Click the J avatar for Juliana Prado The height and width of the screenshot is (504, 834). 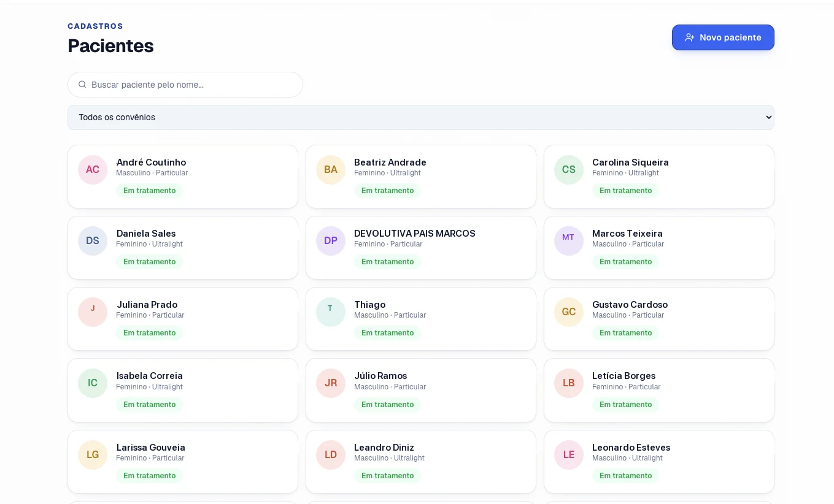(x=93, y=312)
